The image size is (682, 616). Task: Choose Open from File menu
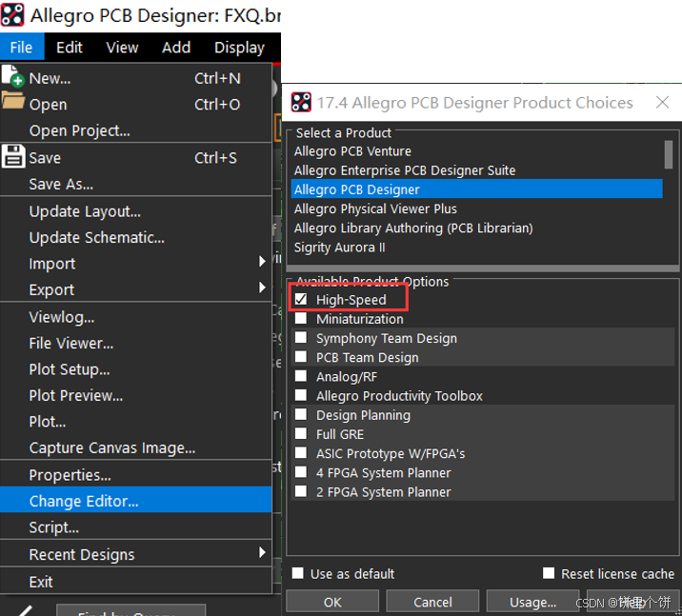pyautogui.click(x=135, y=105)
